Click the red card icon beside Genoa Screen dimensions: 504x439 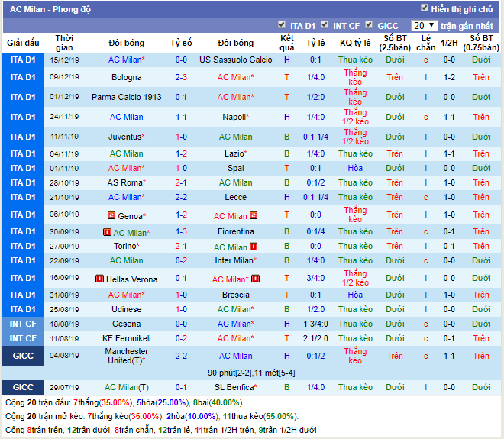tap(111, 215)
